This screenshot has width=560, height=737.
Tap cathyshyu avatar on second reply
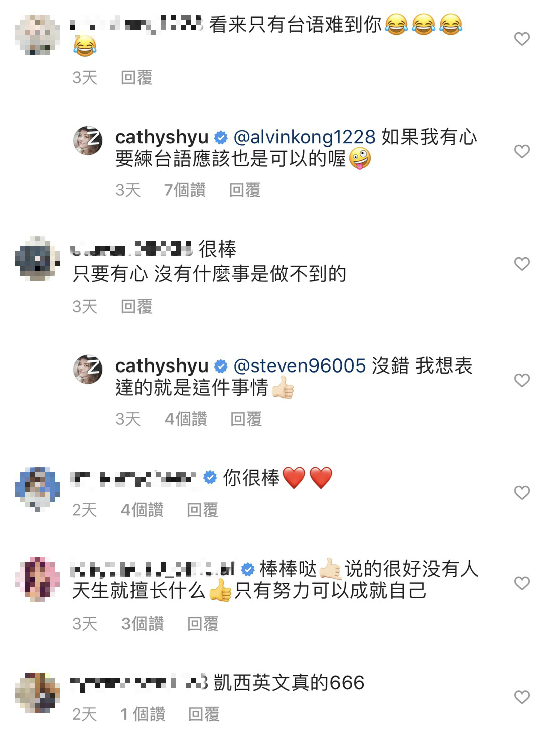(88, 369)
